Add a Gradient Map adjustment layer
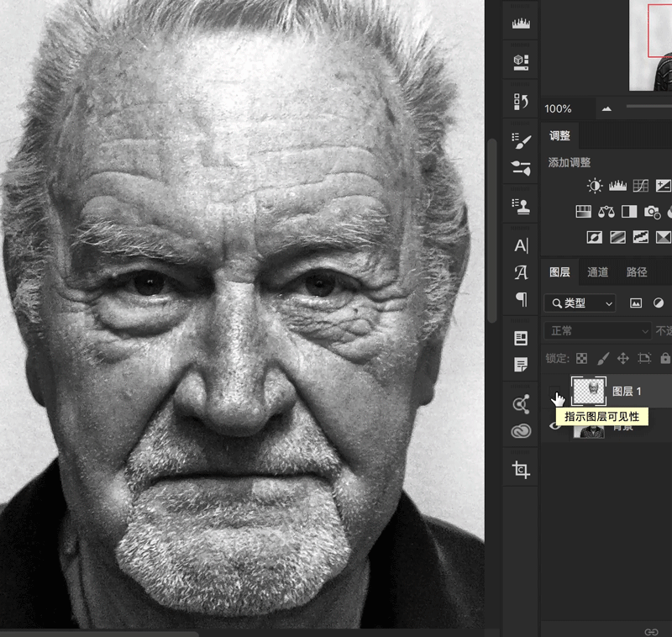Viewport: 672px width, 637px height. [664, 237]
